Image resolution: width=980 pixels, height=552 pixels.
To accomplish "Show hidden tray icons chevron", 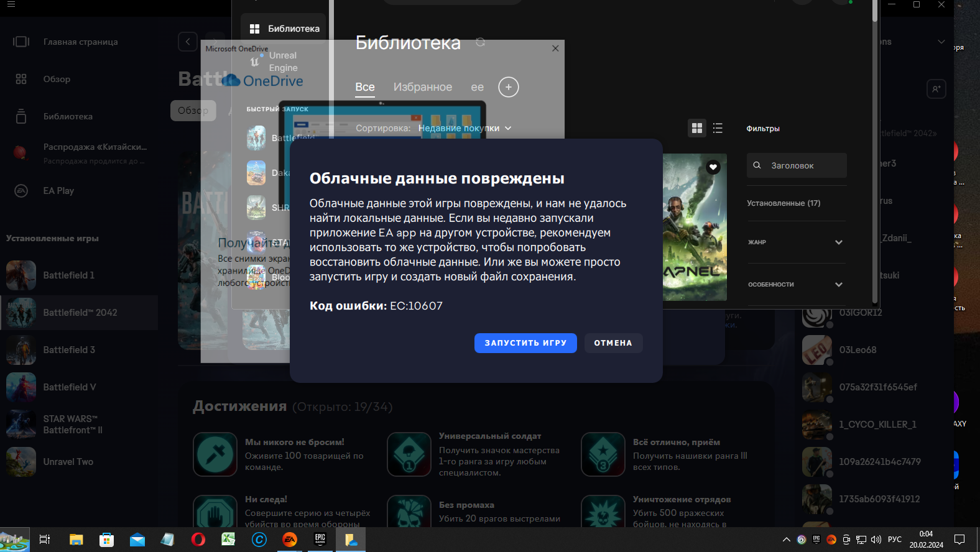I will pos(787,540).
